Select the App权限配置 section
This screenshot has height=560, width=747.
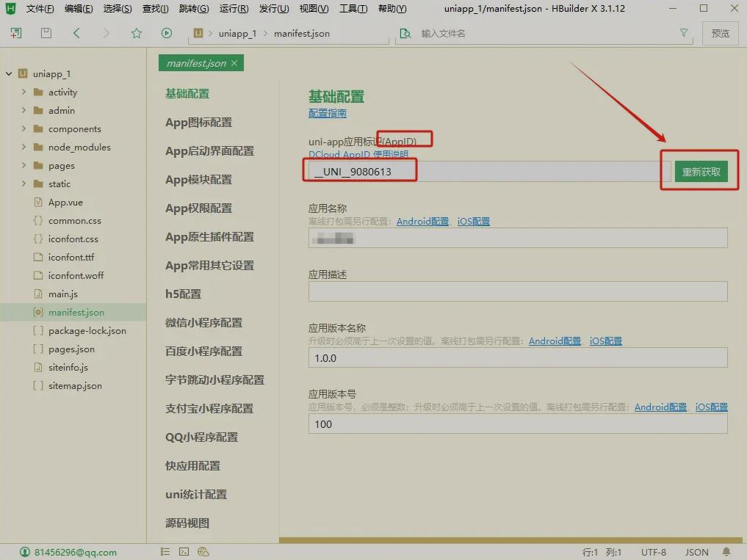(x=198, y=208)
